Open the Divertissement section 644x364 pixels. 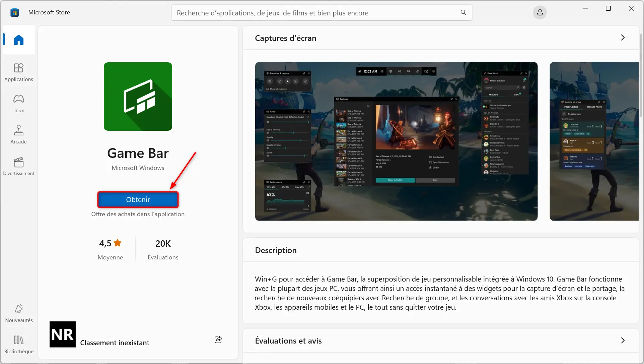[x=19, y=166]
